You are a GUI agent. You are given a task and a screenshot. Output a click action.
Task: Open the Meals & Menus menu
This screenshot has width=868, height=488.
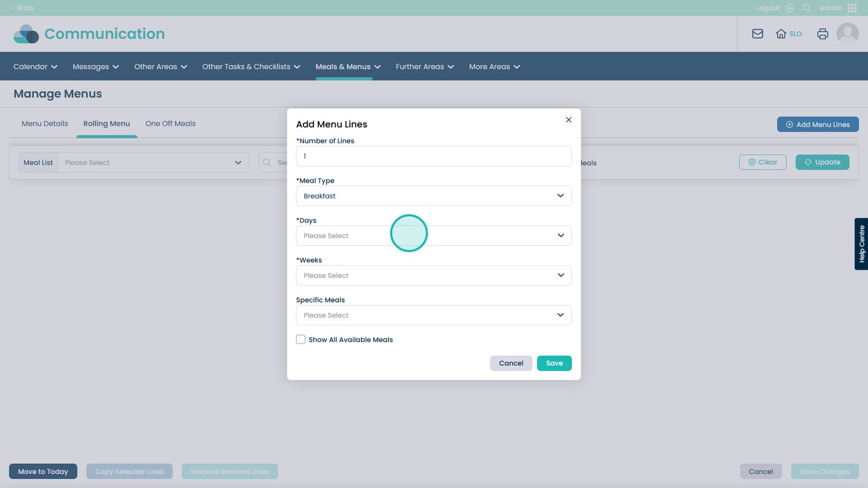pyautogui.click(x=348, y=67)
